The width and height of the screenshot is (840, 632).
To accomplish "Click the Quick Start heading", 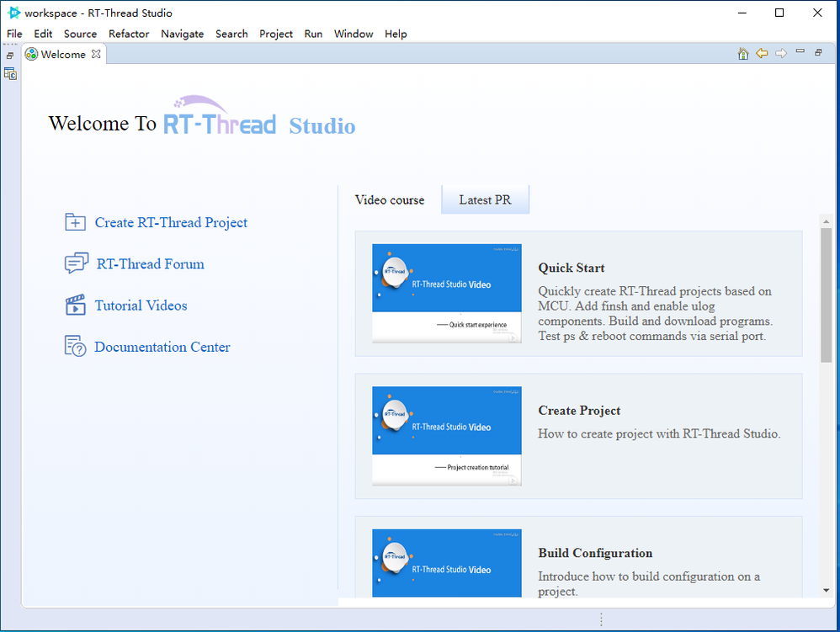I will click(571, 268).
